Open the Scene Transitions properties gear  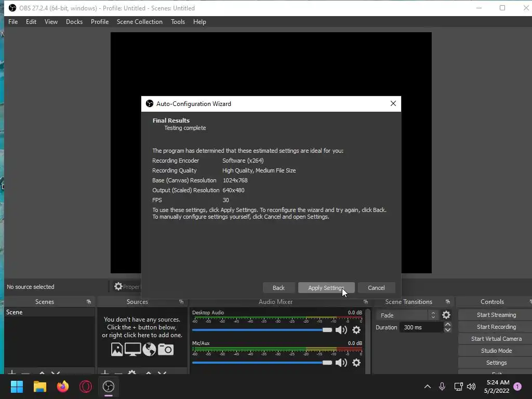(446, 315)
